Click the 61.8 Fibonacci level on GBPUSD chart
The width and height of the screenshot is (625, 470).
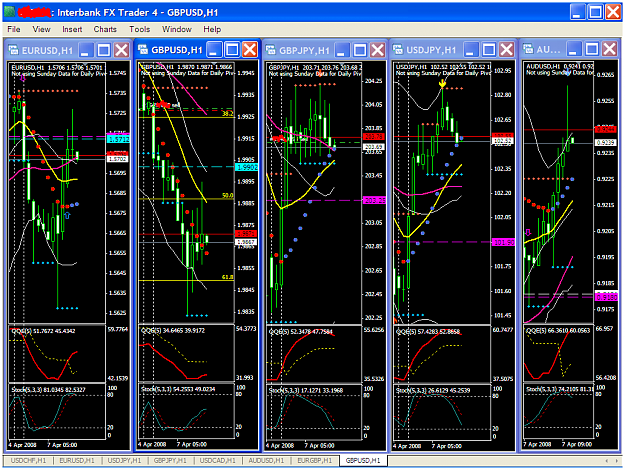[228, 277]
